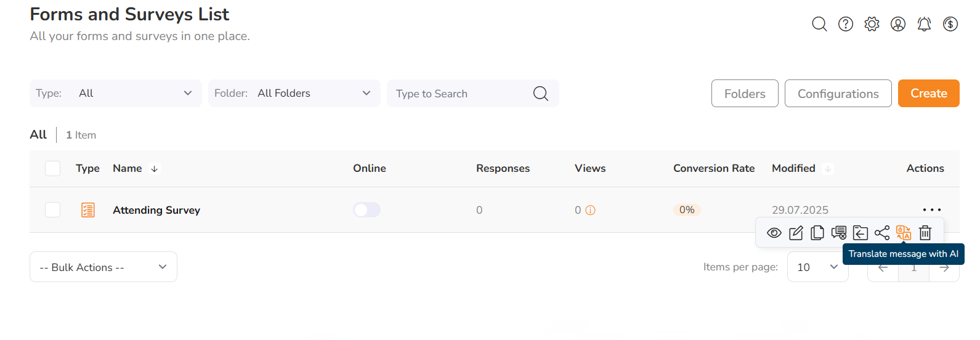980x340 pixels.
Task: Edit Attending Survey with the pencil icon
Action: [x=796, y=233]
